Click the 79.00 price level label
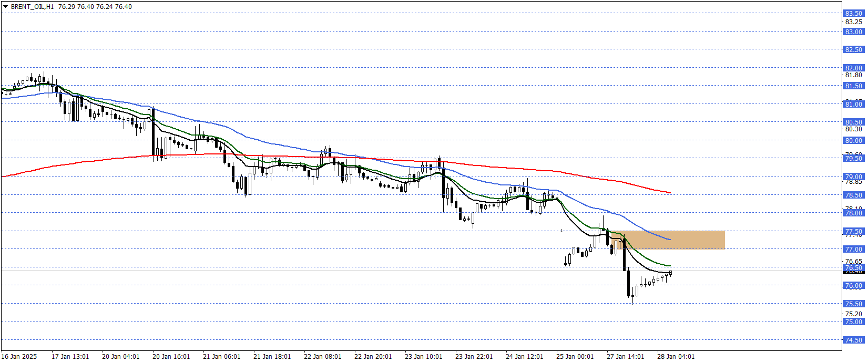The width and height of the screenshot is (868, 363). coord(853,177)
